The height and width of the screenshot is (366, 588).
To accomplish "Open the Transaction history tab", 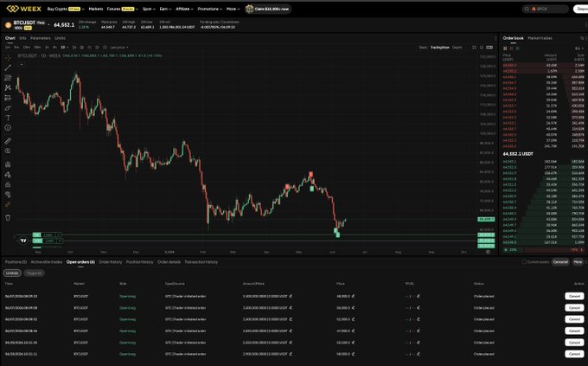I will tap(201, 262).
